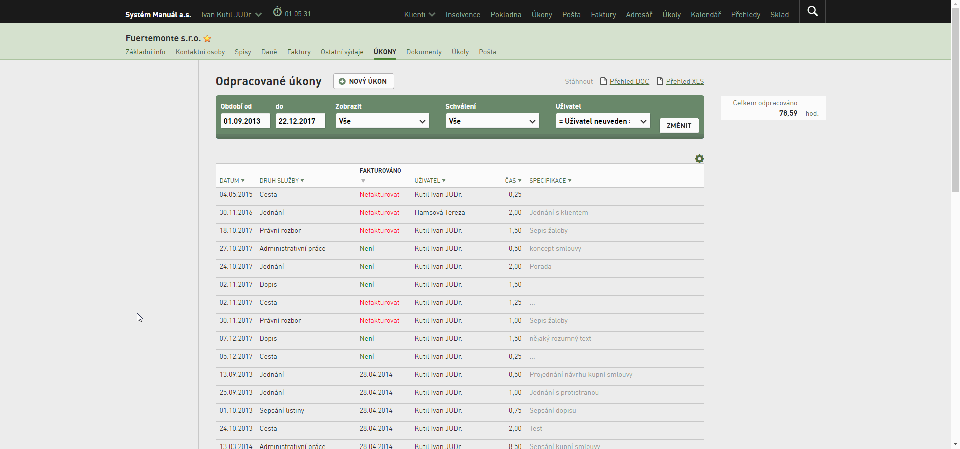Open the Kalendář menu item
This screenshot has height=449, width=960.
point(705,14)
